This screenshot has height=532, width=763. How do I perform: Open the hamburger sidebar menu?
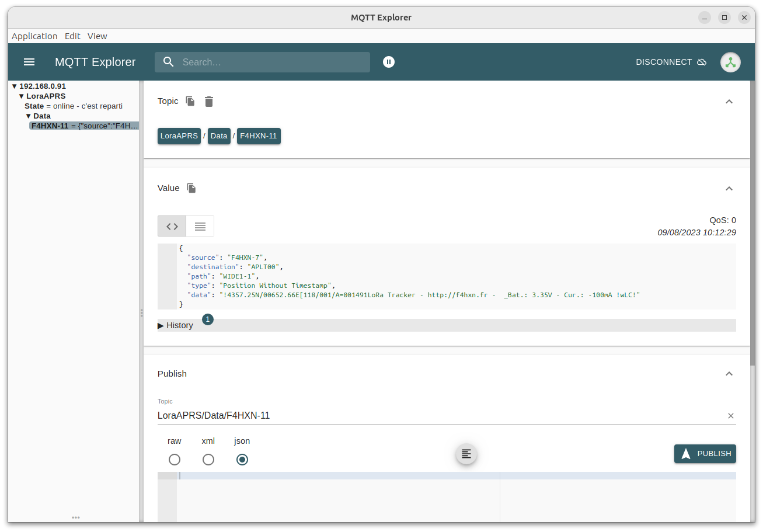tap(29, 62)
